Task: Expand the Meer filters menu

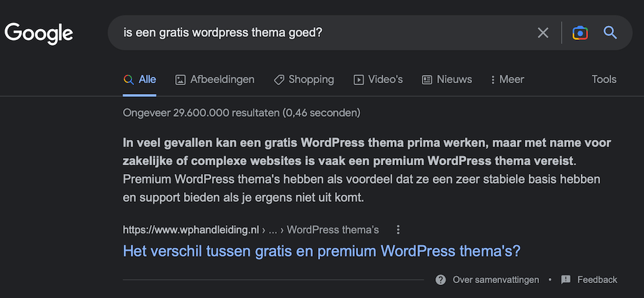Action: 507,80
